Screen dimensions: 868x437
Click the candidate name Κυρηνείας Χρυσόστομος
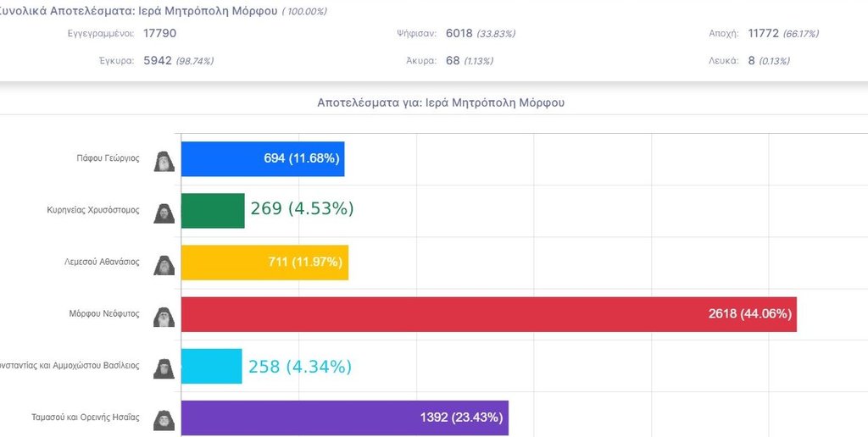coord(93,210)
